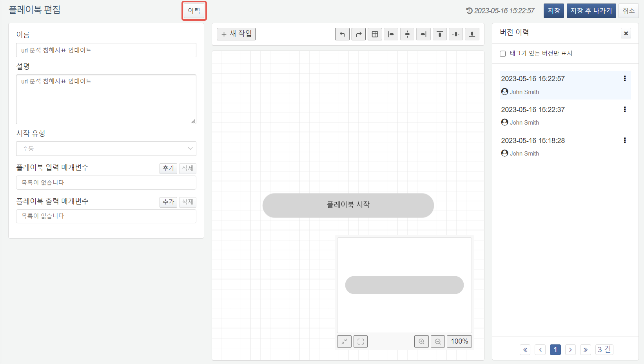
Task: Align selected tasks to the top
Action: (x=440, y=34)
